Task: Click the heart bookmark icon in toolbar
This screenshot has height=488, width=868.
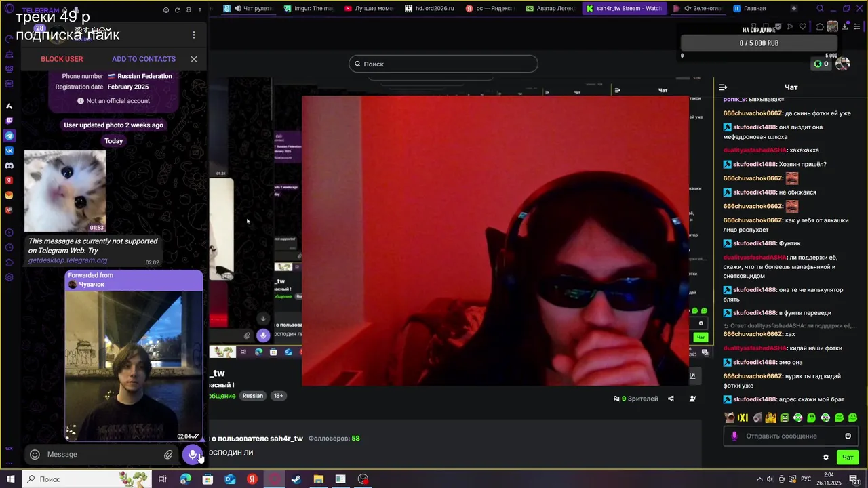Action: 803,27
